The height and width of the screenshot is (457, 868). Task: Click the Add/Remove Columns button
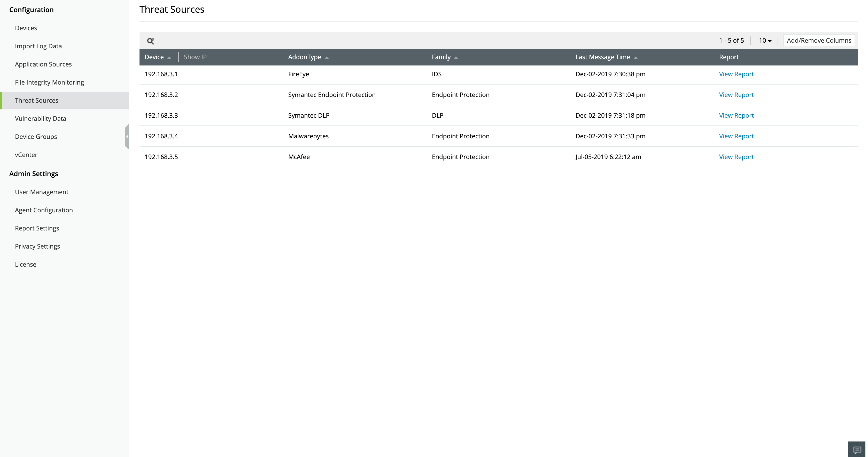819,40
